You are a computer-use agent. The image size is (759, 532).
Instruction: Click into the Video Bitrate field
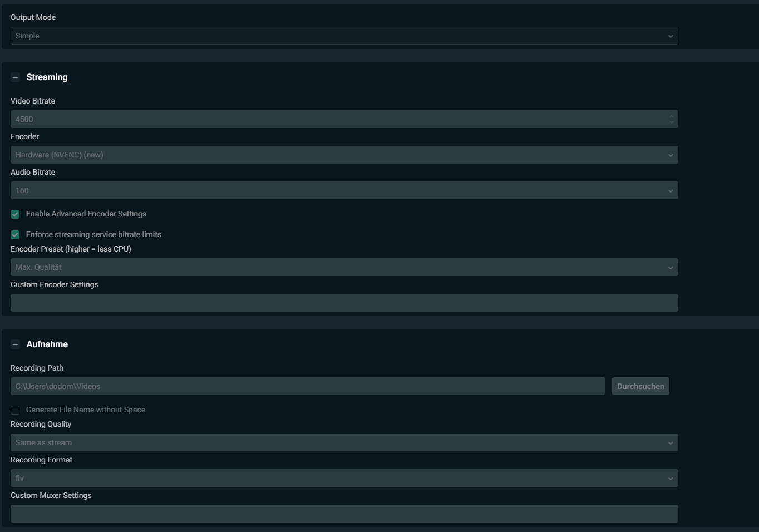[334, 119]
